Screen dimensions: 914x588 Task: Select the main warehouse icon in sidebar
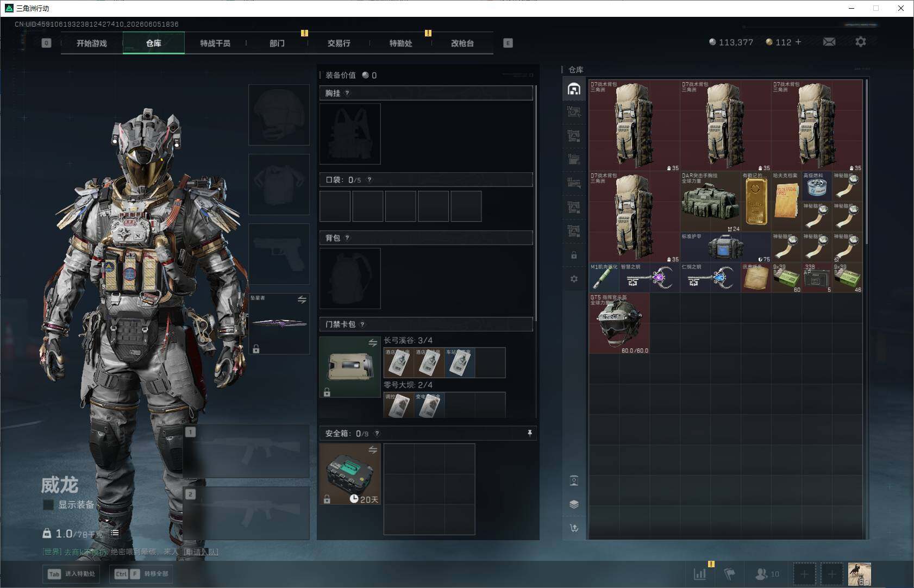pos(574,89)
